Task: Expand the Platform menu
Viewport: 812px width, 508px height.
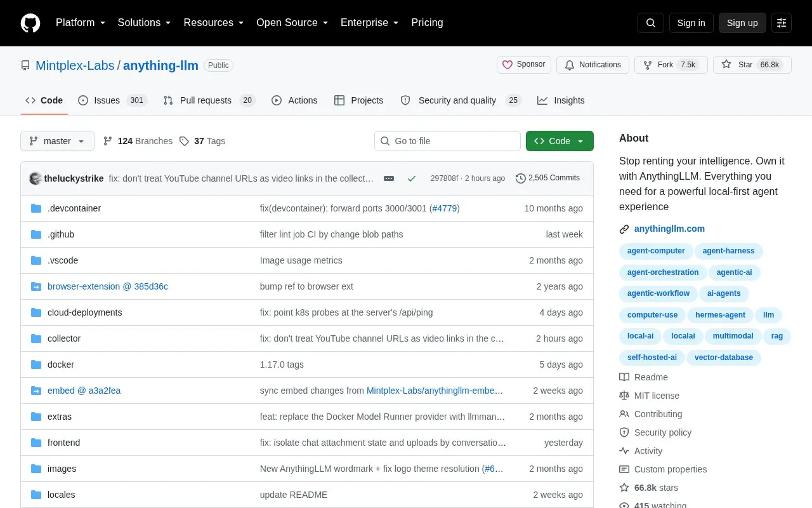Action: (81, 23)
